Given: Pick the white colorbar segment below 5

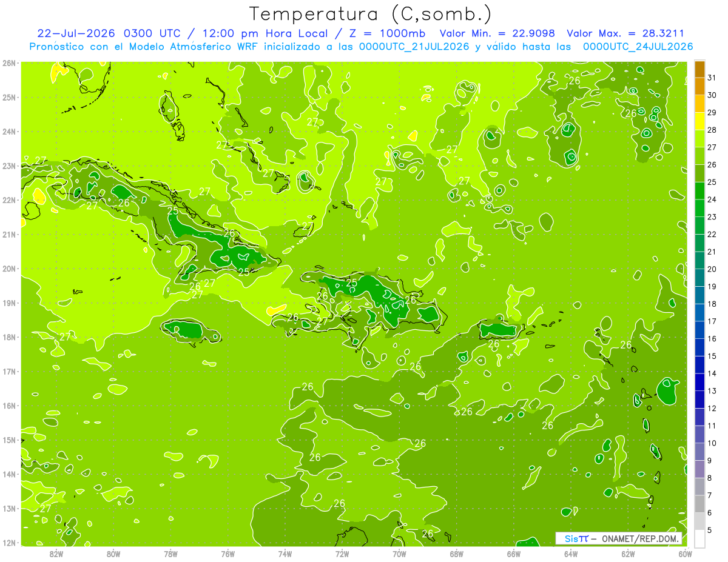Looking at the screenshot, I should (x=699, y=538).
